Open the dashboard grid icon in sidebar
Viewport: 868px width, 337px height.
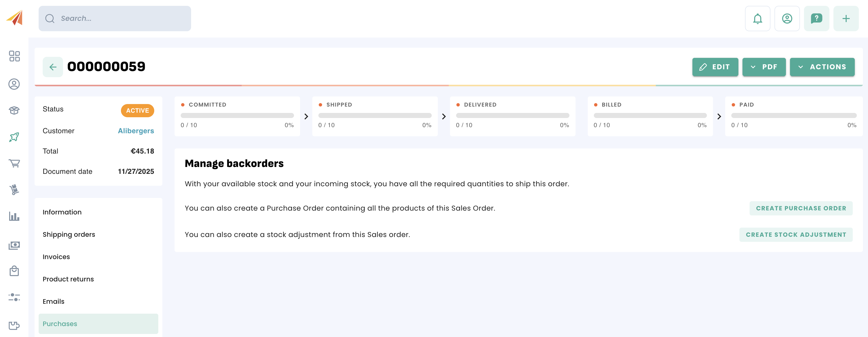[x=14, y=56]
